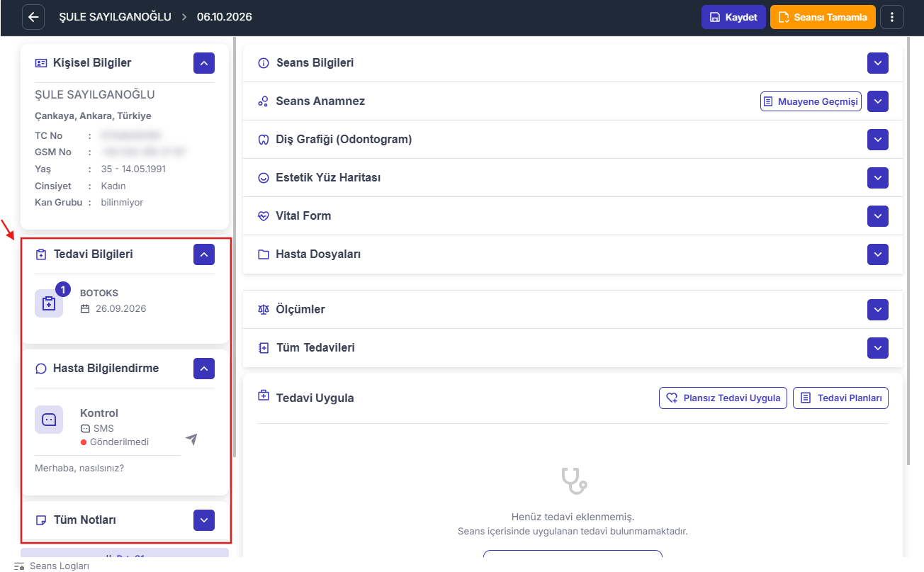924x572 pixels.
Task: Expand the Diş Grafiği (Odontogram) section
Action: pos(878,140)
